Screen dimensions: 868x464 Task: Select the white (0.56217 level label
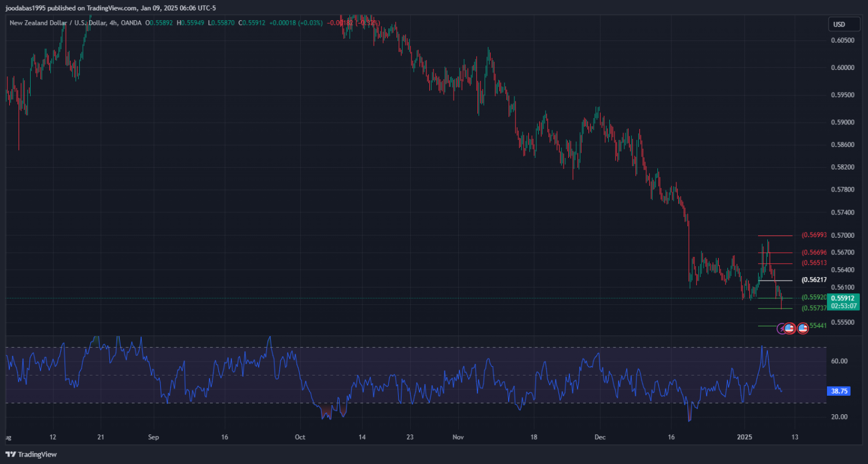(x=813, y=280)
